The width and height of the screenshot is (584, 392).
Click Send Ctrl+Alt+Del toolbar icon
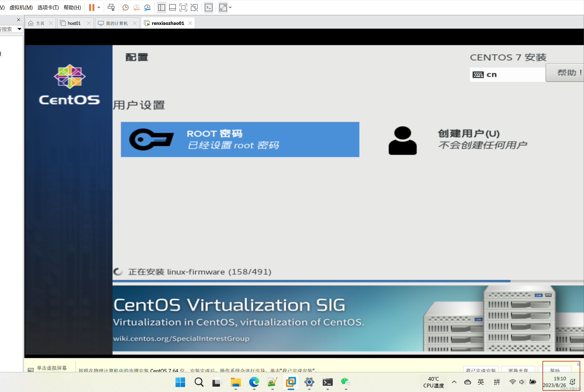click(111, 8)
